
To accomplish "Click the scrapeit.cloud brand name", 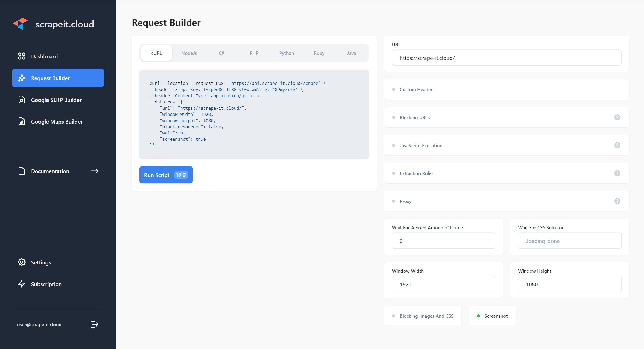I will (65, 24).
